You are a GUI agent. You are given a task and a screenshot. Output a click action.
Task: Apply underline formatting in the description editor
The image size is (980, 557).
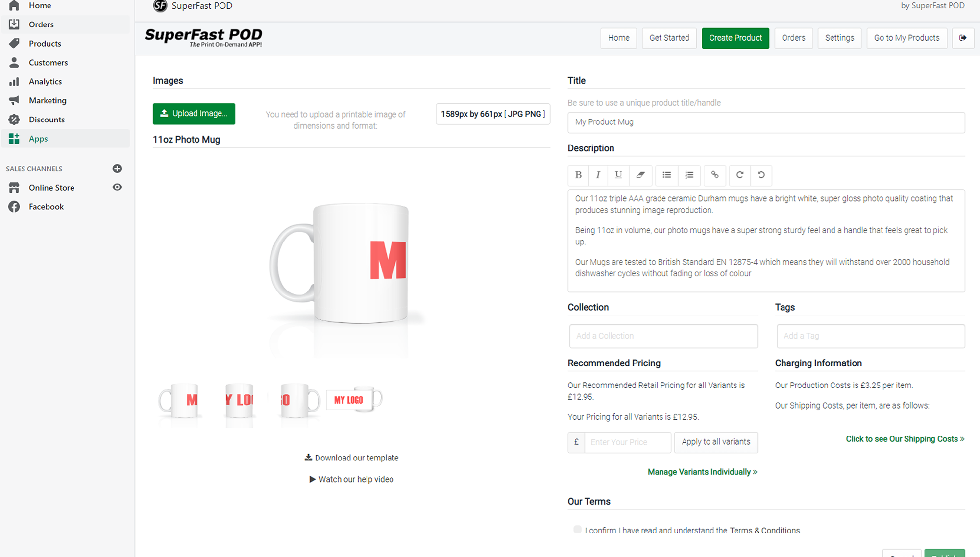point(618,175)
